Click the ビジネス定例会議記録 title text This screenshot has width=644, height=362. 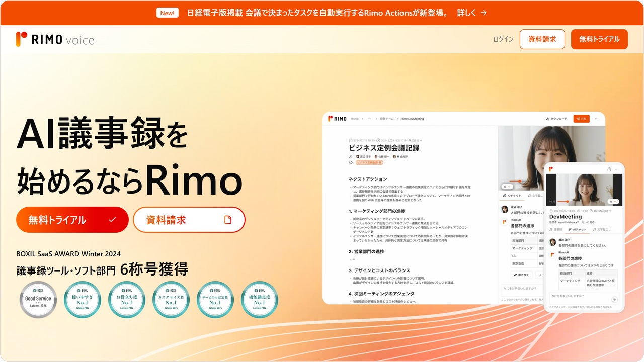[x=384, y=148]
